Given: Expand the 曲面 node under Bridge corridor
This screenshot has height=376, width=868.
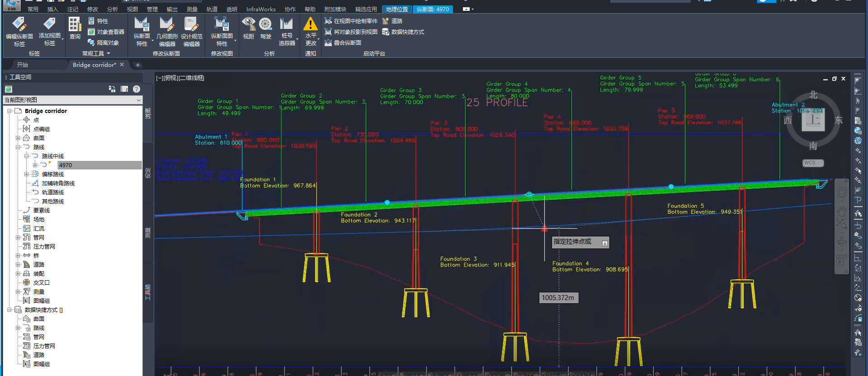Looking at the screenshot, I should click(18, 138).
